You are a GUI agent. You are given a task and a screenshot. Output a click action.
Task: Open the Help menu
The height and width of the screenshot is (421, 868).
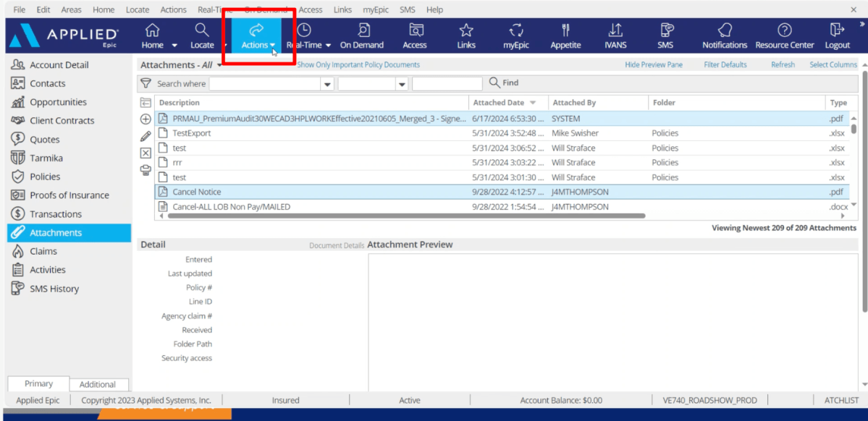[x=434, y=10]
